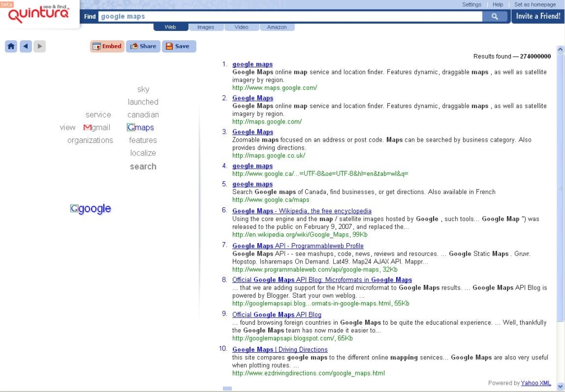Open the Amazon tab
The height and width of the screenshot is (392, 565).
(x=277, y=27)
